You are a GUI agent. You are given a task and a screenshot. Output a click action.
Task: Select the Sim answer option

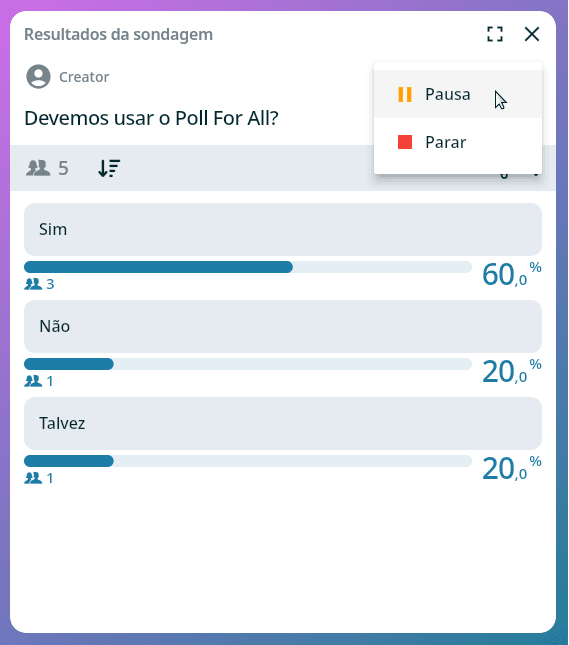pyautogui.click(x=283, y=230)
